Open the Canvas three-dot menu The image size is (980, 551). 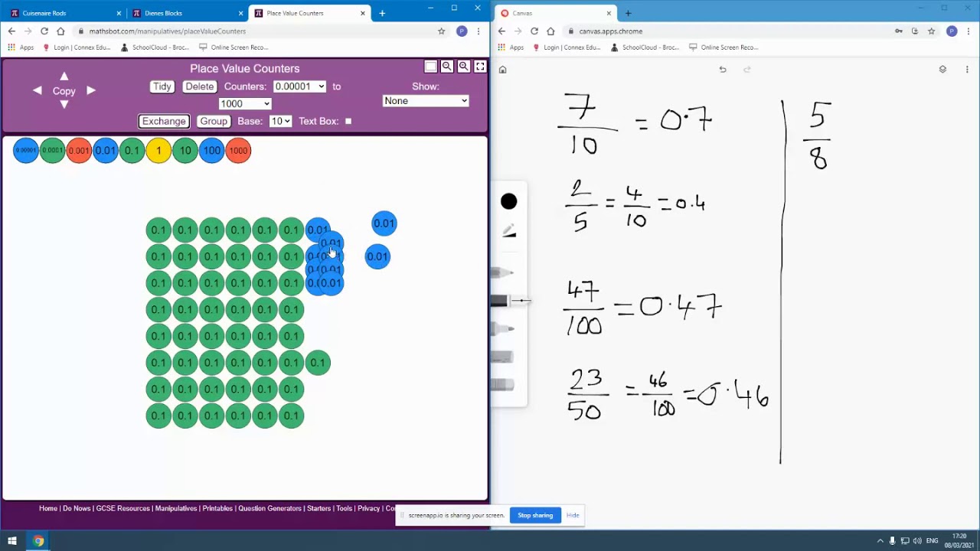[x=967, y=70]
